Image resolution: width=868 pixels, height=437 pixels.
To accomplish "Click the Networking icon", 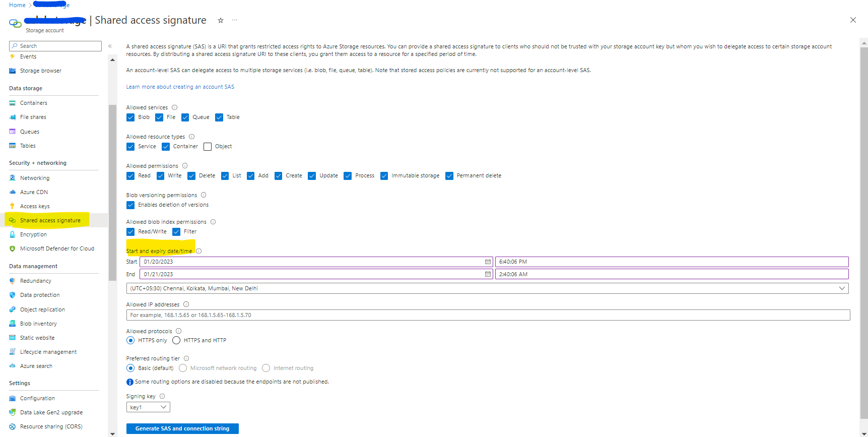I will point(13,178).
